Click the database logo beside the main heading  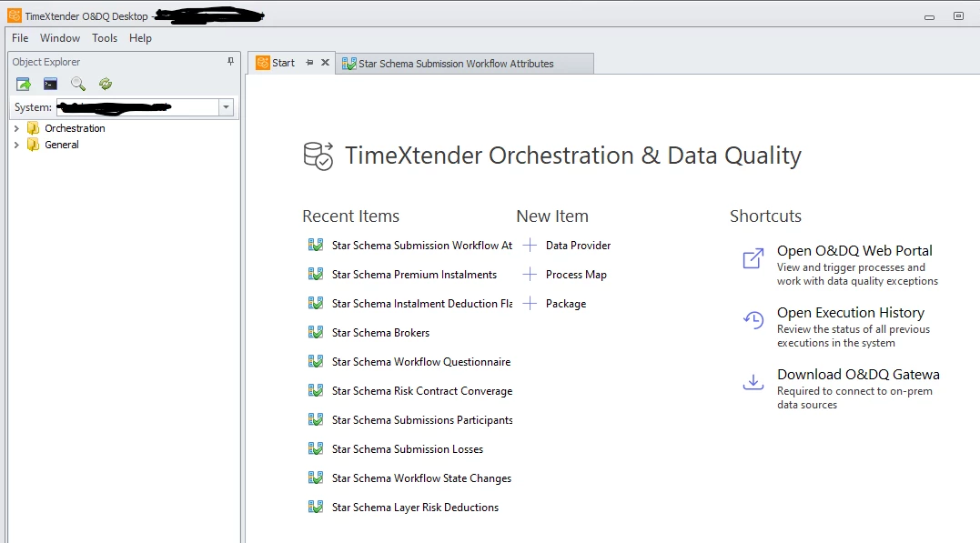coord(318,156)
